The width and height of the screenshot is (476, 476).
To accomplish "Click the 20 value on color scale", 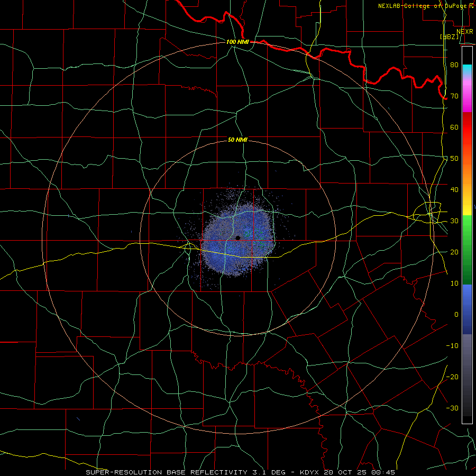I will point(454,252).
